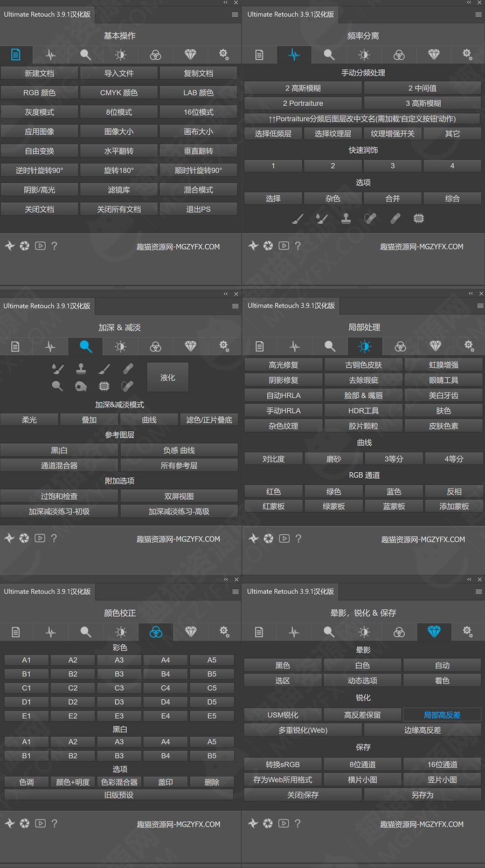The image size is (485, 868).
Task: Select the clone stamp icon in 频率分离 panel
Action: [346, 218]
